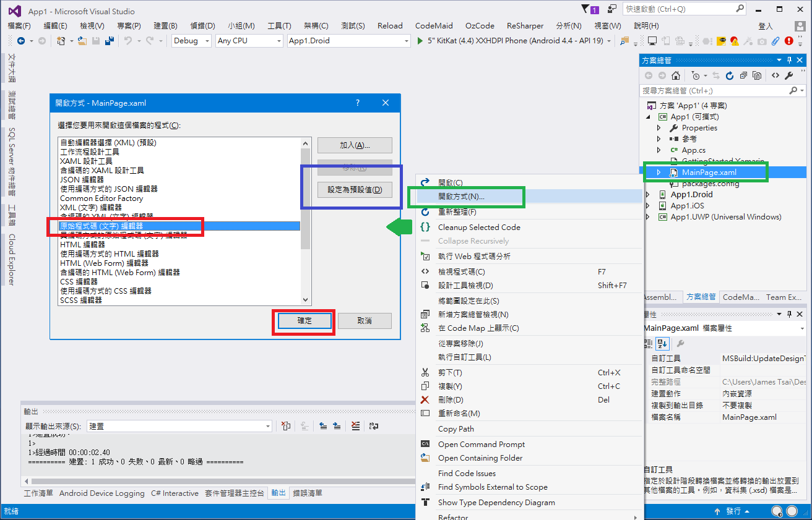
Task: Click the feedback icon beside notifications
Action: coord(612,9)
